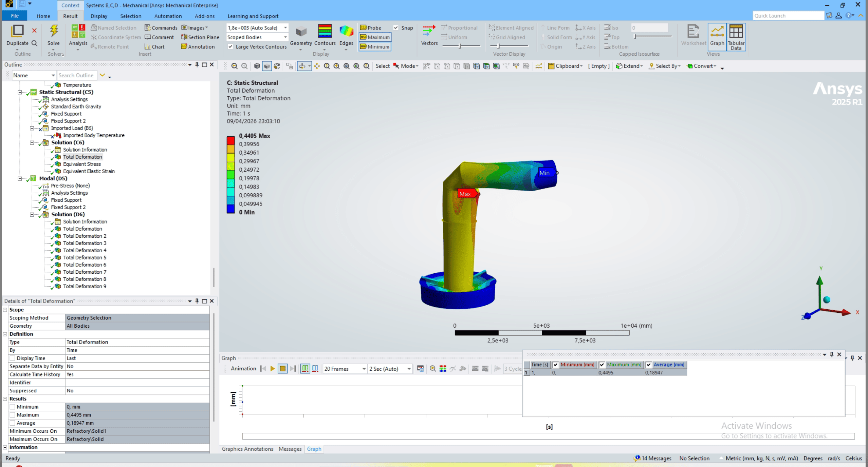This screenshot has height=467, width=868.
Task: Open the Messages tab
Action: point(290,449)
